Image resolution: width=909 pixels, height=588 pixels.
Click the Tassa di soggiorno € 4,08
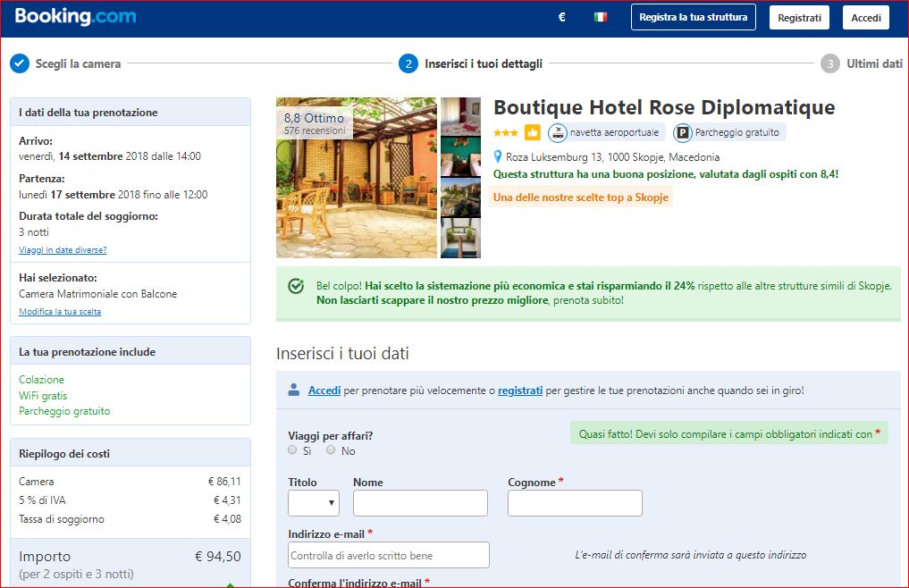coord(227,519)
